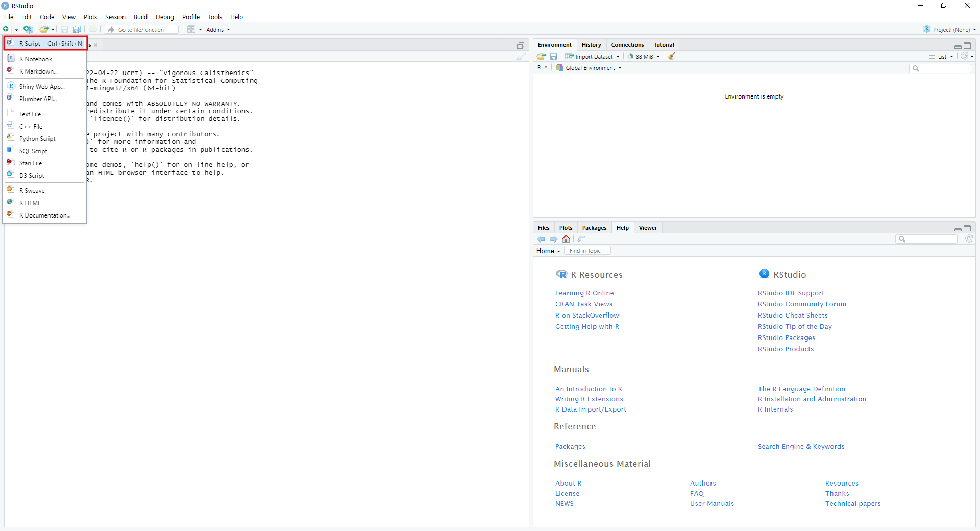The width and height of the screenshot is (980, 531).
Task: Switch to the Viewer tab
Action: tap(648, 228)
